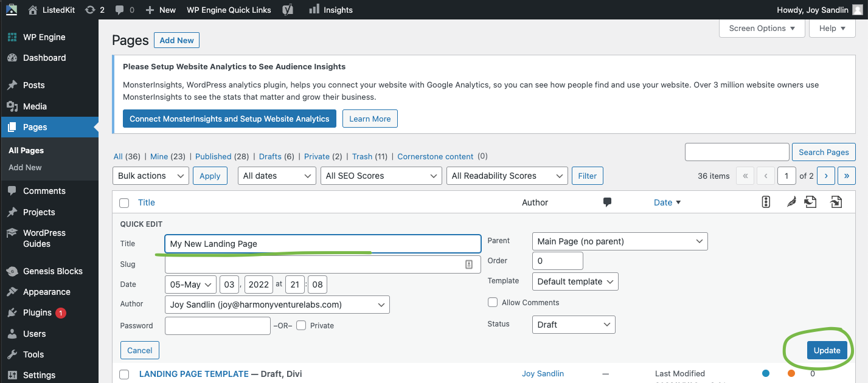Open WP Engine Quick Links menu
Screen dimensions: 868x383
pyautogui.click(x=229, y=10)
